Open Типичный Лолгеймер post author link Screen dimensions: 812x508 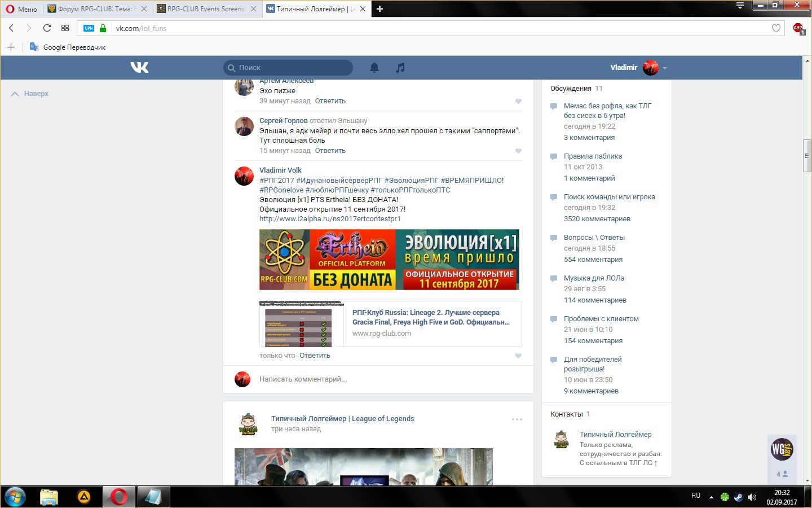[342, 419]
